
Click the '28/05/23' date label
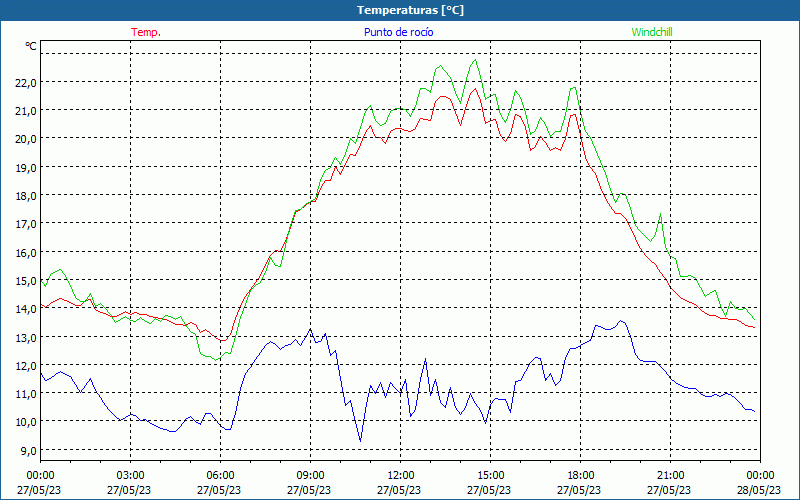coord(759,490)
